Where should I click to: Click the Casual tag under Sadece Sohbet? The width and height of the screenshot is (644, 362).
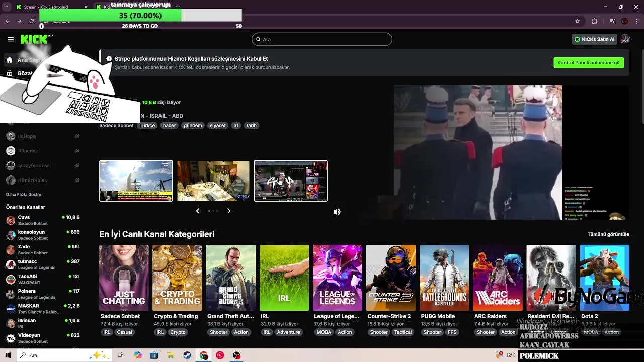(124, 332)
